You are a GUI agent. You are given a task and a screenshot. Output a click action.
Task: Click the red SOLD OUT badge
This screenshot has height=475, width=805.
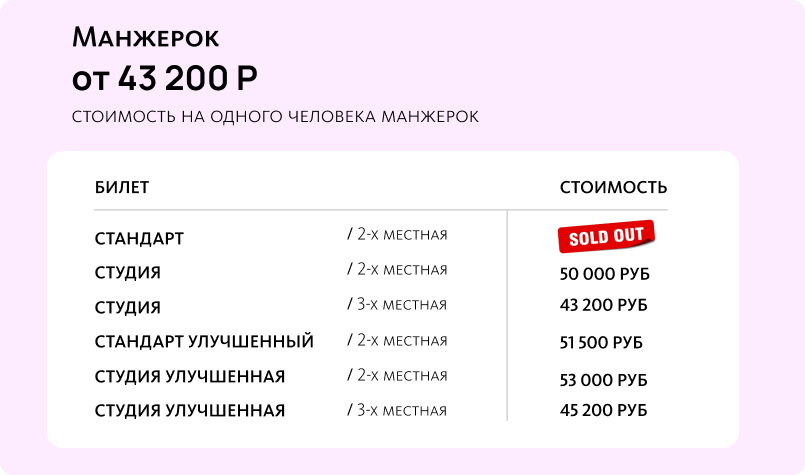pyautogui.click(x=606, y=237)
